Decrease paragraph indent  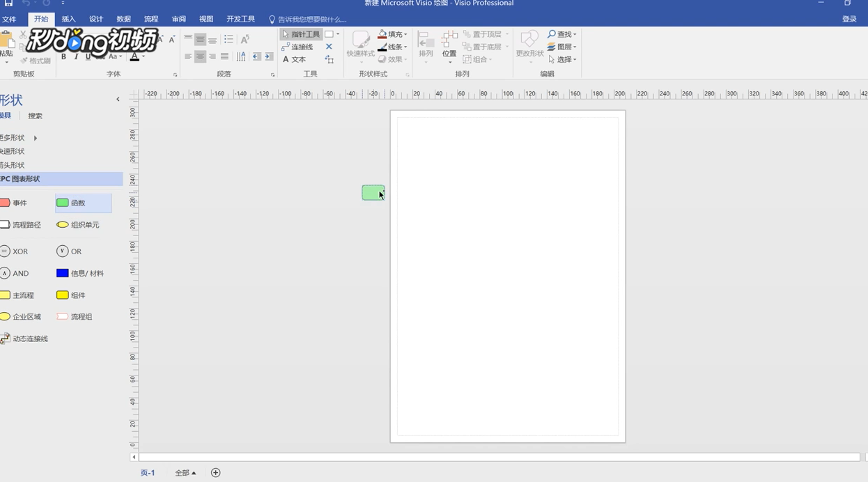point(256,56)
